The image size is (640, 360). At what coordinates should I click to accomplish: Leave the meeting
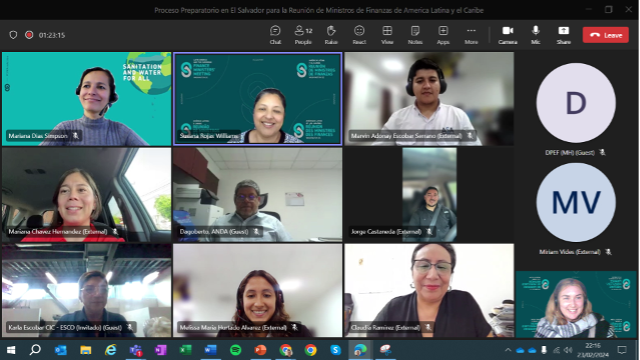(x=606, y=35)
